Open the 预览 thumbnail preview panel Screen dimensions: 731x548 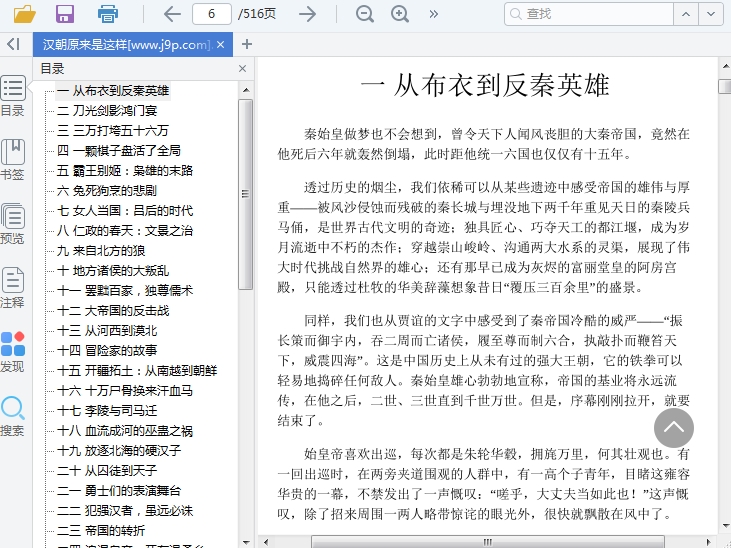pyautogui.click(x=13, y=224)
